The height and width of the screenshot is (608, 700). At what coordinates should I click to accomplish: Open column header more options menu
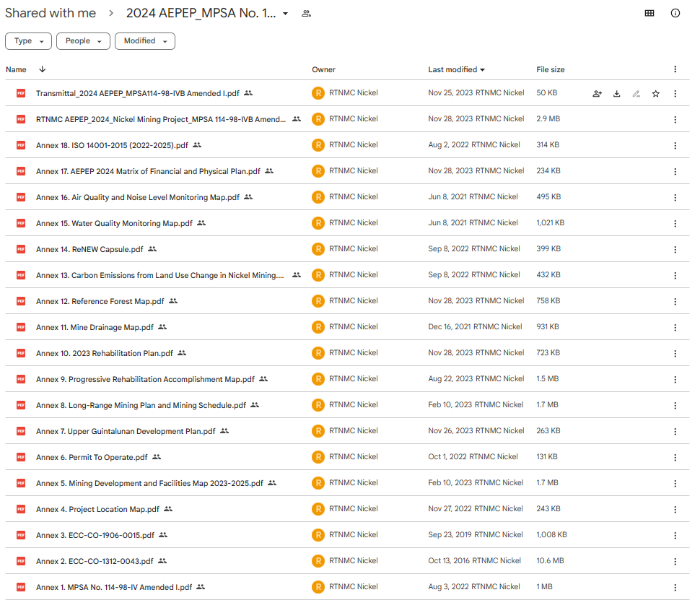(x=675, y=69)
